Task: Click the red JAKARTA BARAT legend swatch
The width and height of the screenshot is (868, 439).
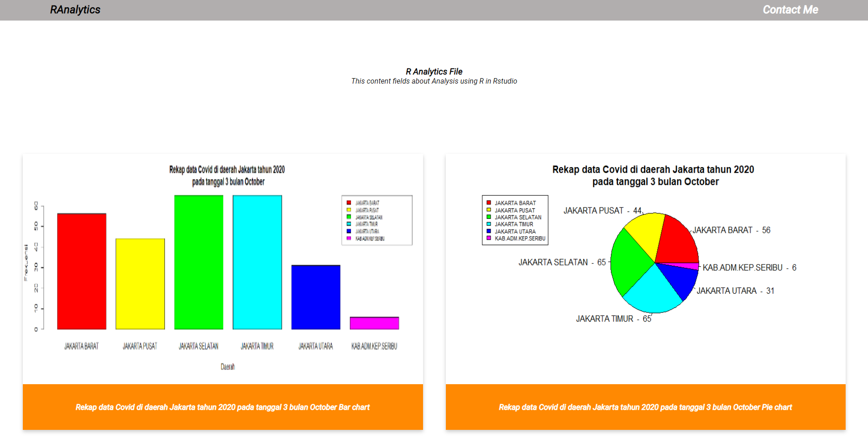Action: (489, 202)
